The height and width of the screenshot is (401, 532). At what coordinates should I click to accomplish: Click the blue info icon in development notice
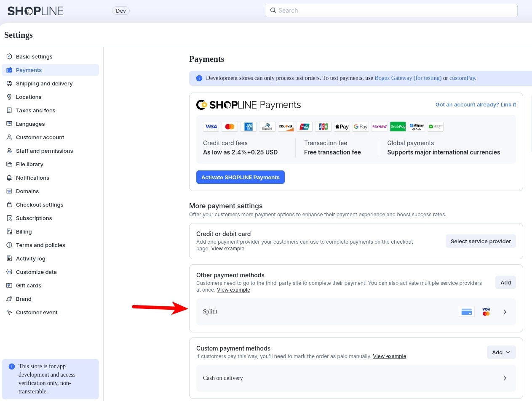(x=199, y=78)
